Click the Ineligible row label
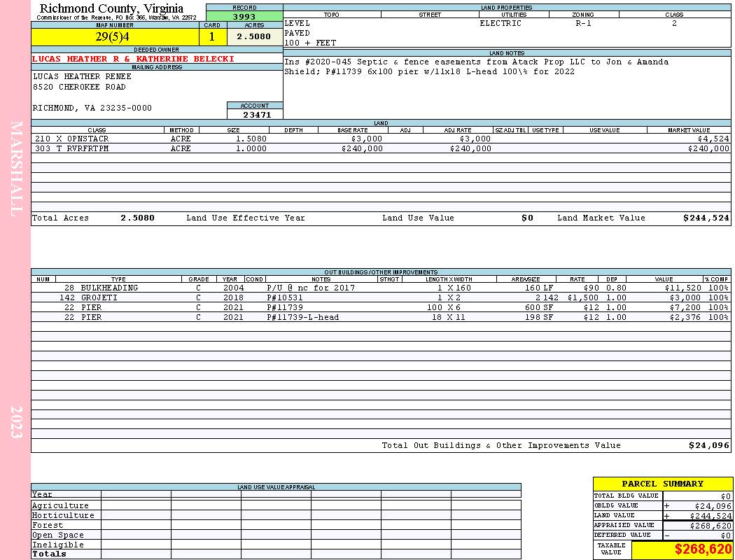Viewport: 735px width, 560px height. (x=57, y=545)
